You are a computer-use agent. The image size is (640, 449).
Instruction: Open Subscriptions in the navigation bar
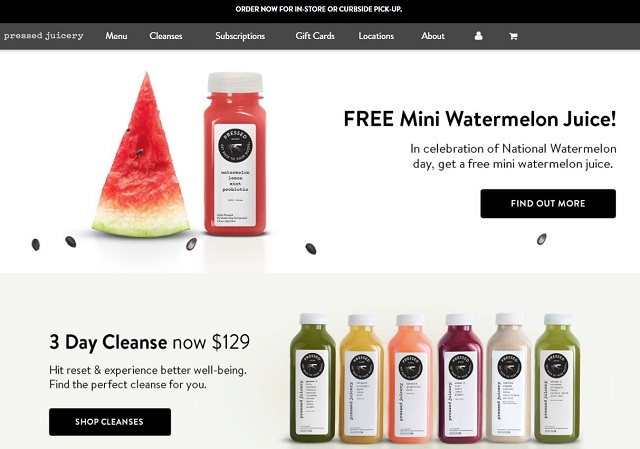pos(240,36)
